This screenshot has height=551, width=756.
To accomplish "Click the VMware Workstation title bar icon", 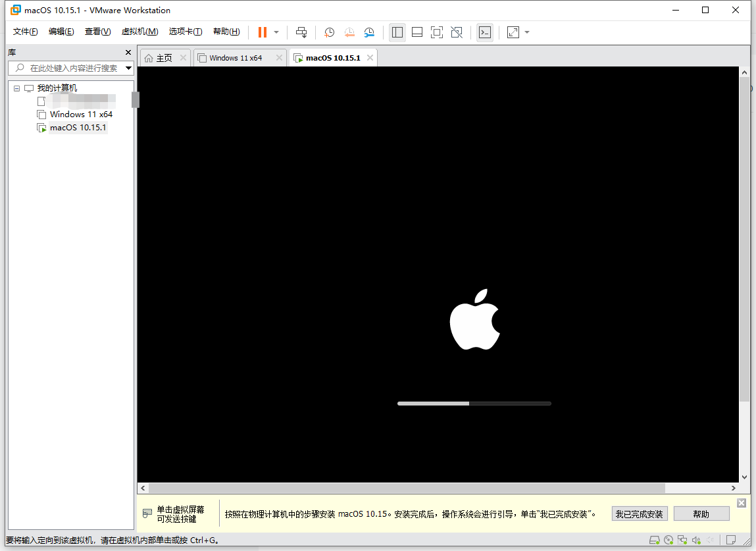I will tap(15, 10).
